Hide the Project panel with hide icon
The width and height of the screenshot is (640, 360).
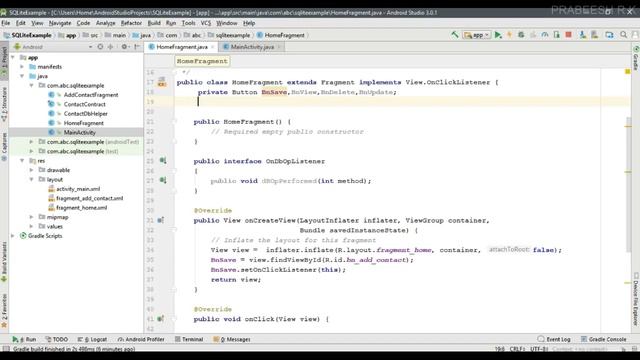137,47
